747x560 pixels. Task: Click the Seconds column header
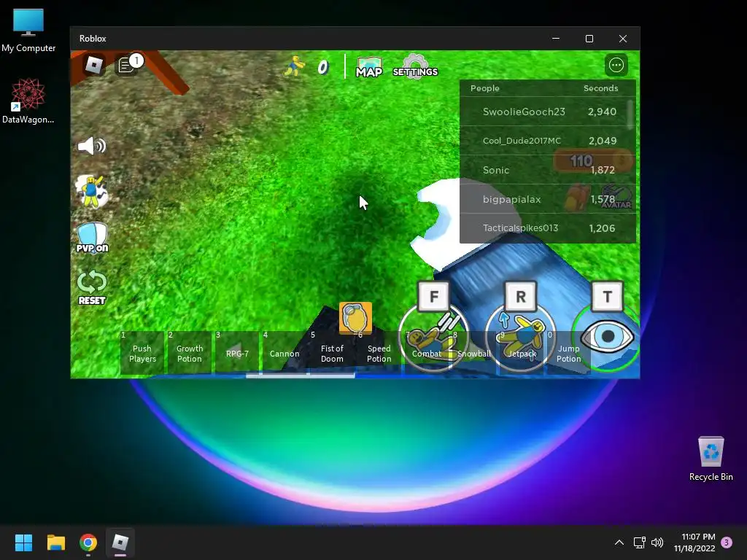click(x=601, y=88)
